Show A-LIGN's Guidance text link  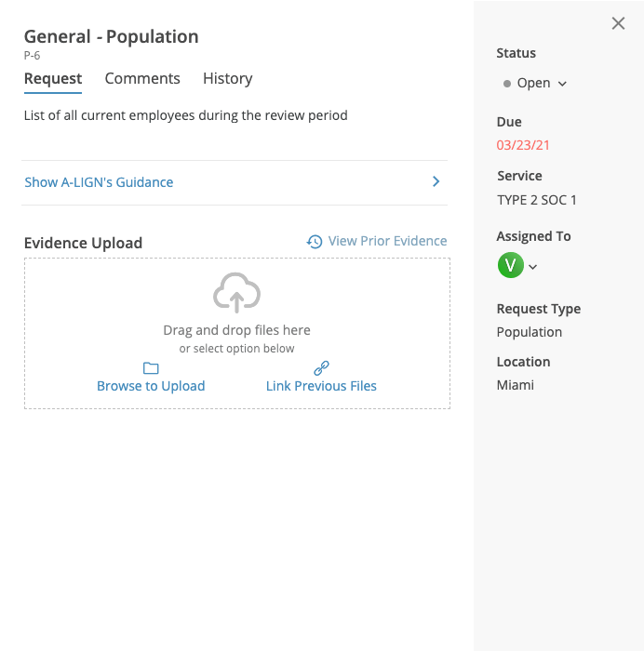99,182
